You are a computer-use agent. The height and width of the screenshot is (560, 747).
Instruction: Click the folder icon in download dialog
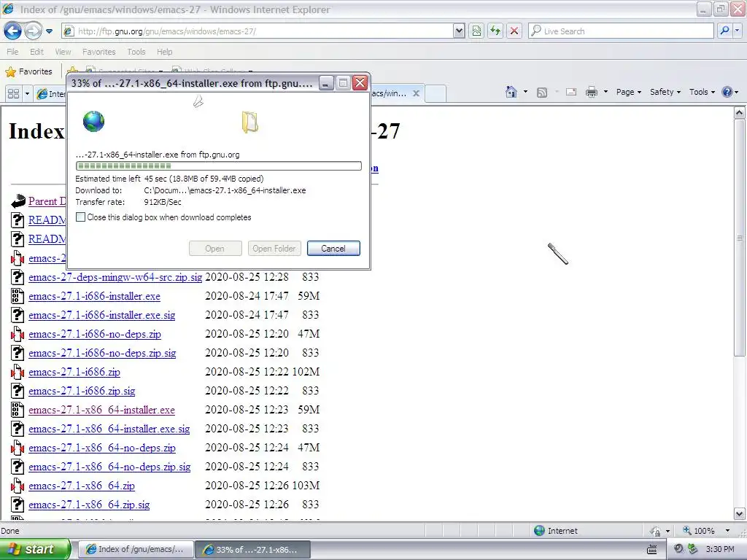[x=250, y=122]
